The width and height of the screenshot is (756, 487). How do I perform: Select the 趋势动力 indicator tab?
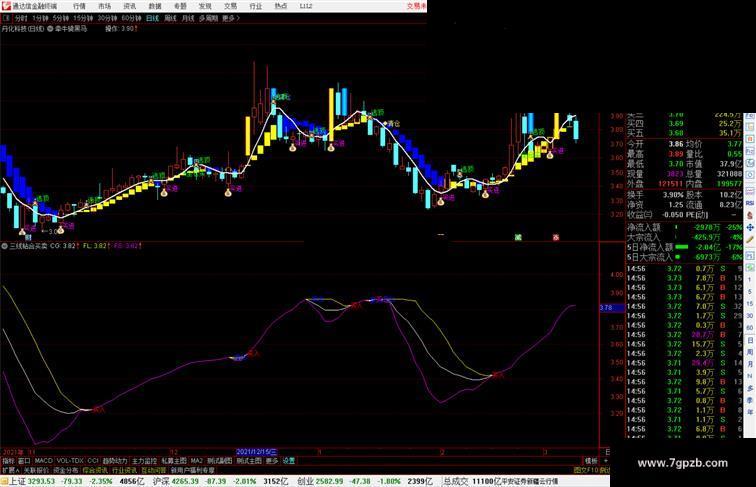[x=115, y=461]
